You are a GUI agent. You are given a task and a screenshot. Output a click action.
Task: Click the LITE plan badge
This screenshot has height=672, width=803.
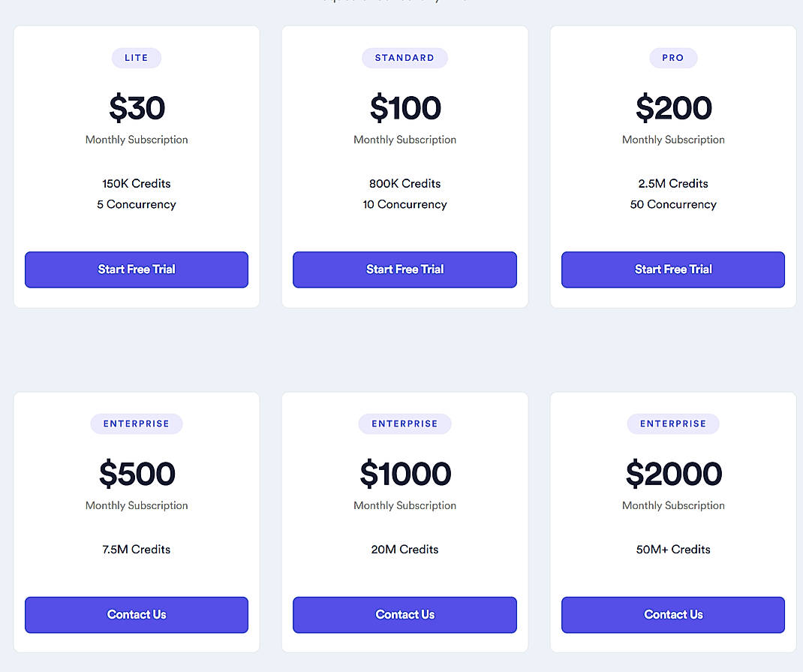(x=136, y=58)
